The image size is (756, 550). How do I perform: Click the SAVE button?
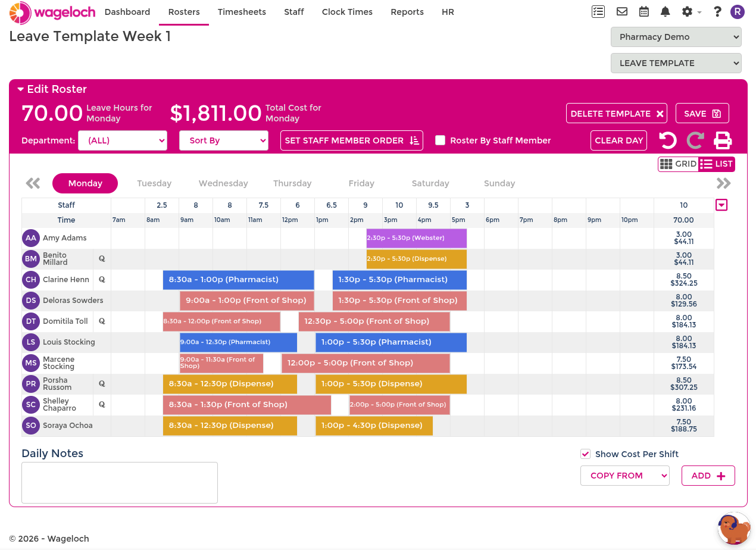coord(702,114)
